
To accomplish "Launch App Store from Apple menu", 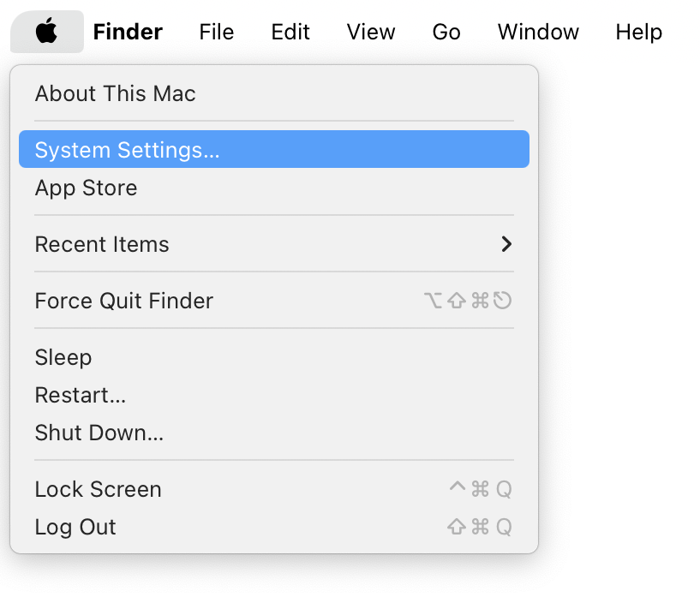I will tap(86, 188).
